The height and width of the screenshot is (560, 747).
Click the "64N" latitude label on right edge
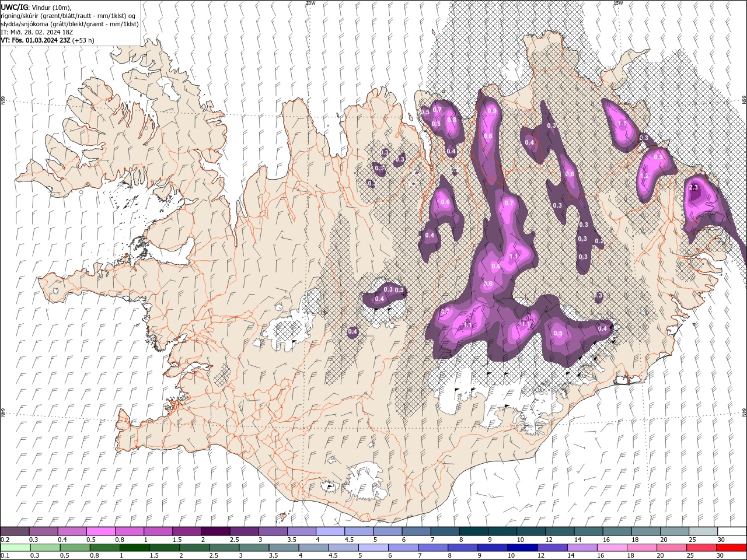point(744,412)
